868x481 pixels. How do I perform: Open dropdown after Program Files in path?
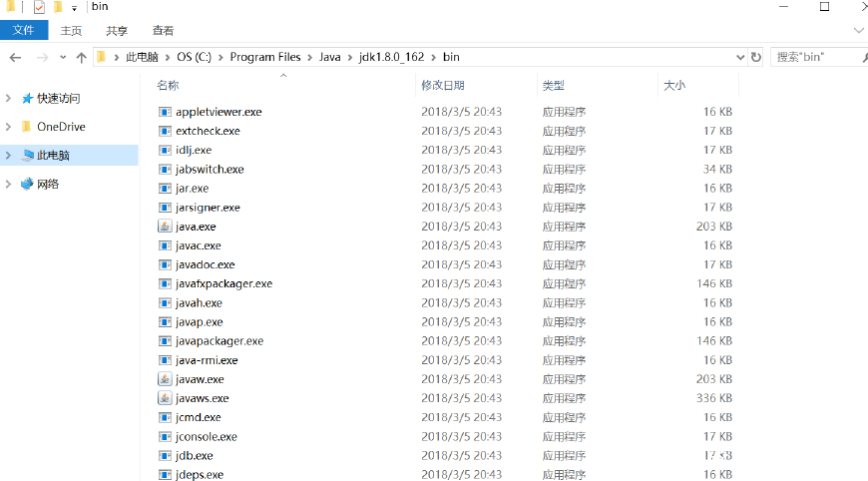click(309, 58)
